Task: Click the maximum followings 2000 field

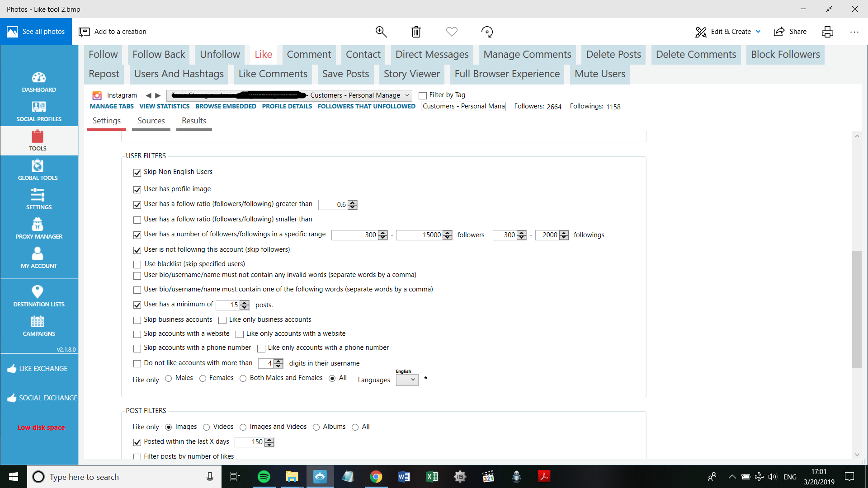Action: [547, 235]
